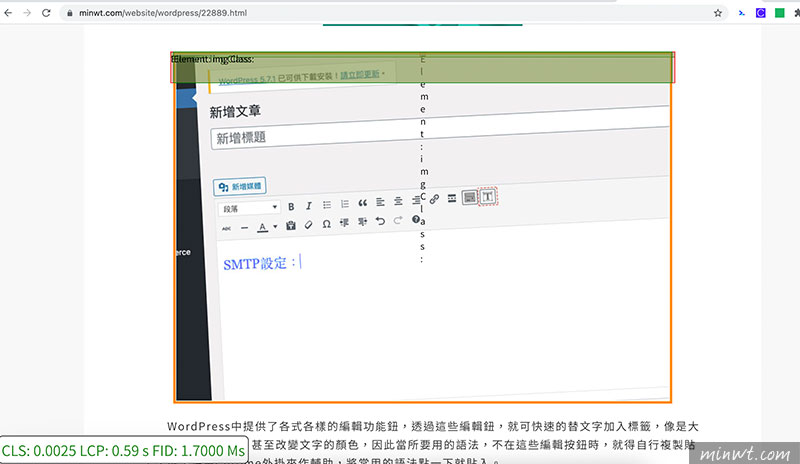Undo the last edit
This screenshot has height=464, width=800.
[x=380, y=221]
